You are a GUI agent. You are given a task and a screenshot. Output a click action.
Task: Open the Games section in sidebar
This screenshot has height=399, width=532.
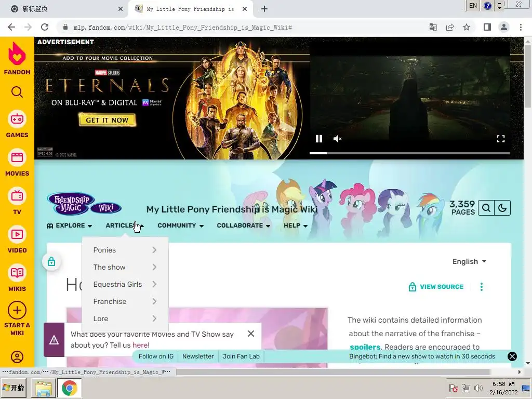coord(17,124)
